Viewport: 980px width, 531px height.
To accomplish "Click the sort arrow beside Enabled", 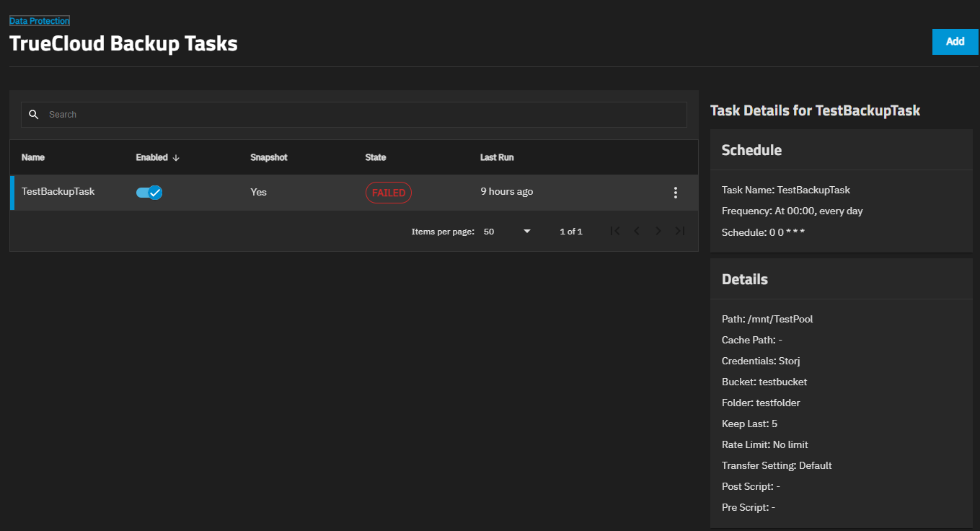I will click(176, 158).
